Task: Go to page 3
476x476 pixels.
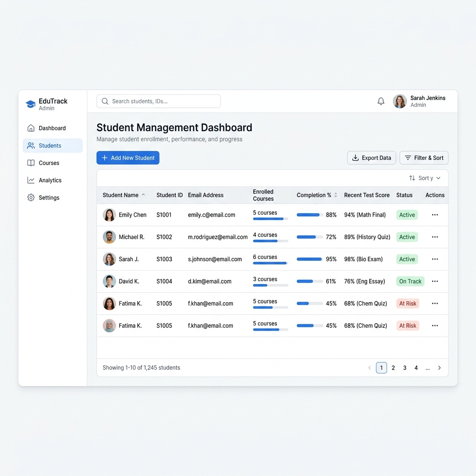Action: coord(405,368)
